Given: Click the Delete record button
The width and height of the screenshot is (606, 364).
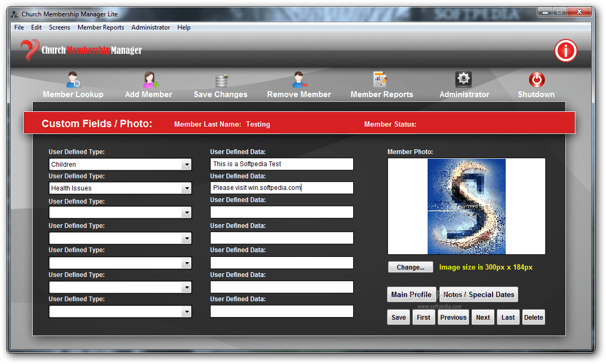Looking at the screenshot, I should (x=533, y=317).
